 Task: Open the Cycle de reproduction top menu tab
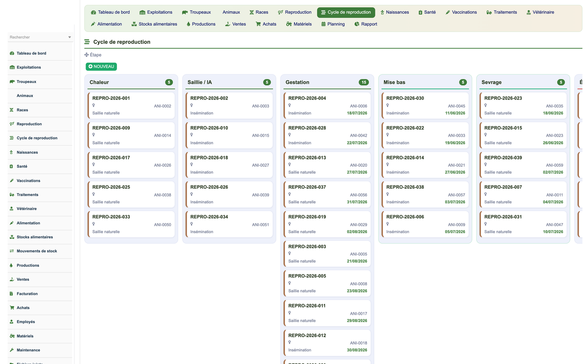click(x=346, y=12)
